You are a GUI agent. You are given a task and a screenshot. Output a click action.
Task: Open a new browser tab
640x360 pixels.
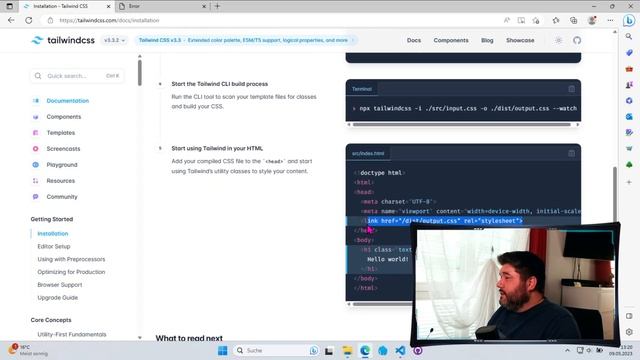coord(217,6)
